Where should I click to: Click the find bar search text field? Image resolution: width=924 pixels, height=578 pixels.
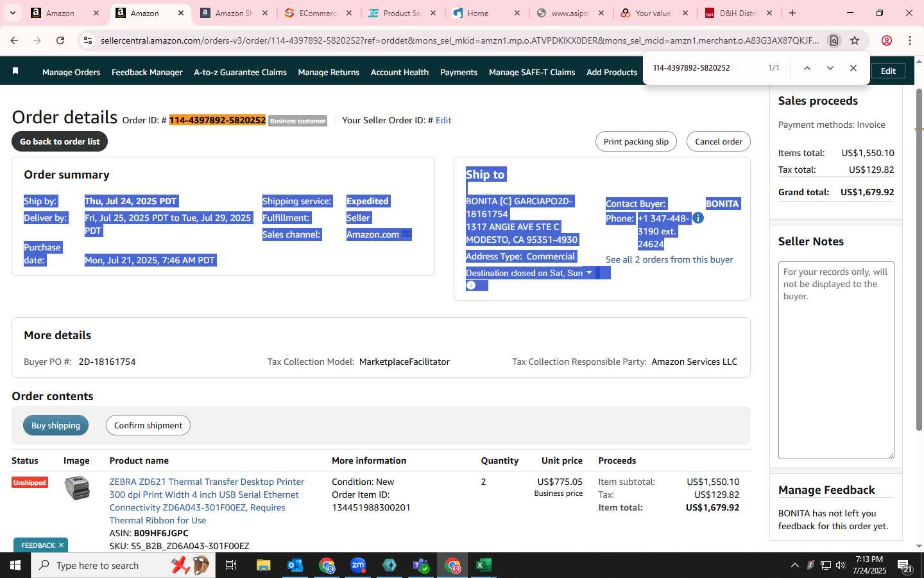[706, 68]
